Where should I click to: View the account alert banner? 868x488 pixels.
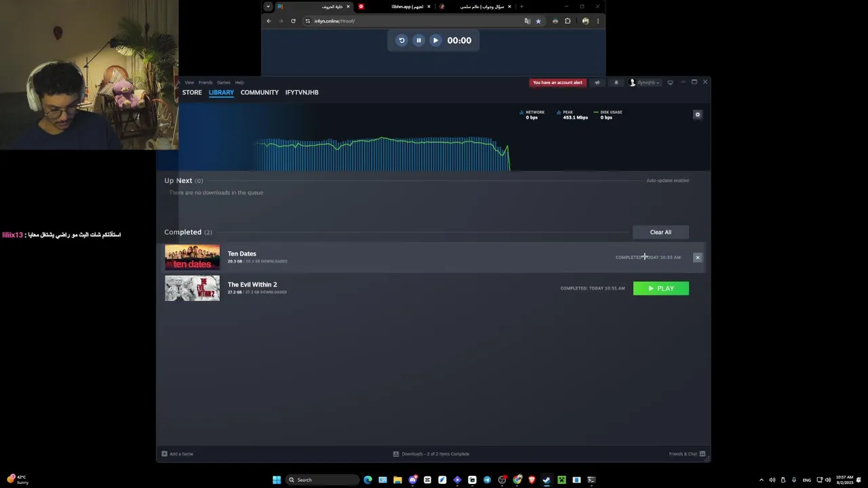pyautogui.click(x=557, y=83)
